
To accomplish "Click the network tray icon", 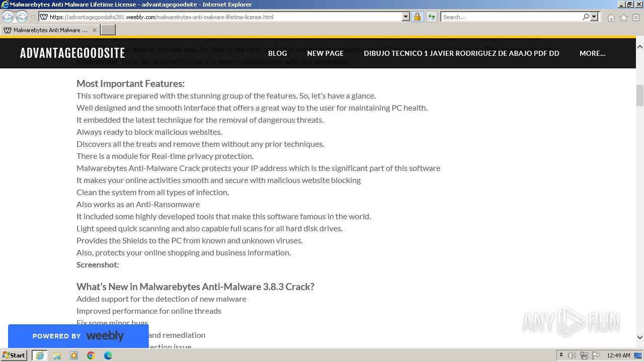I will click(584, 355).
